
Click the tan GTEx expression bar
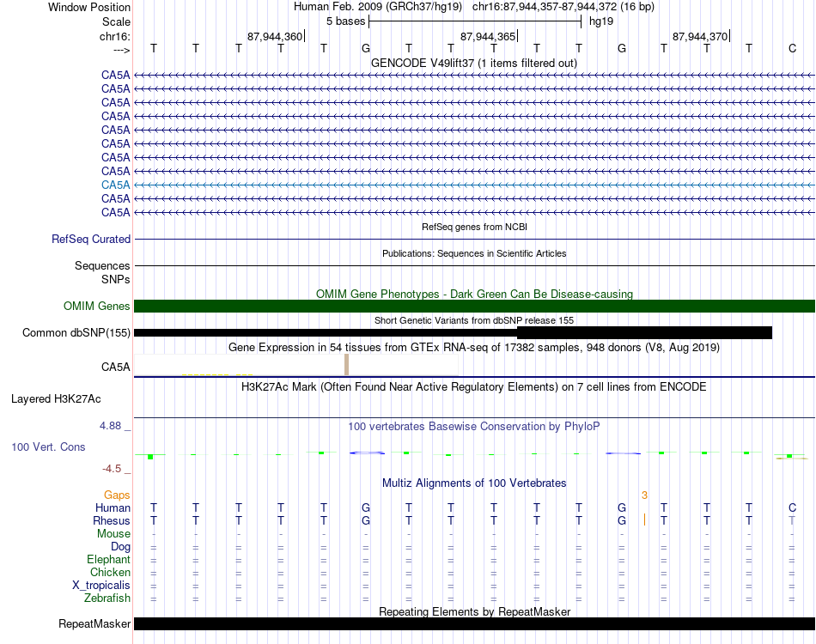[x=347, y=365]
